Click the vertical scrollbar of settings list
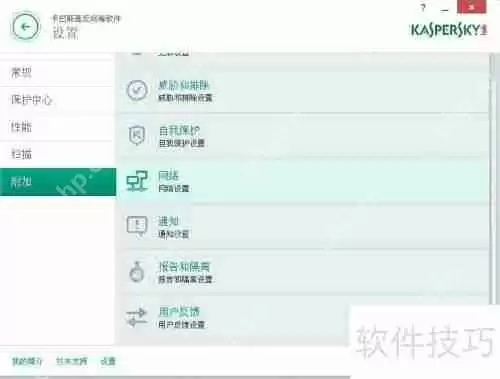 [x=492, y=180]
